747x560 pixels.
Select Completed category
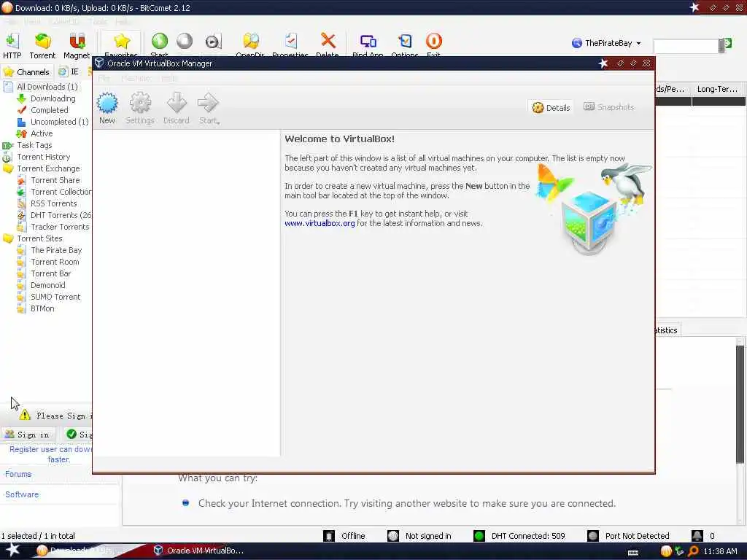point(50,110)
